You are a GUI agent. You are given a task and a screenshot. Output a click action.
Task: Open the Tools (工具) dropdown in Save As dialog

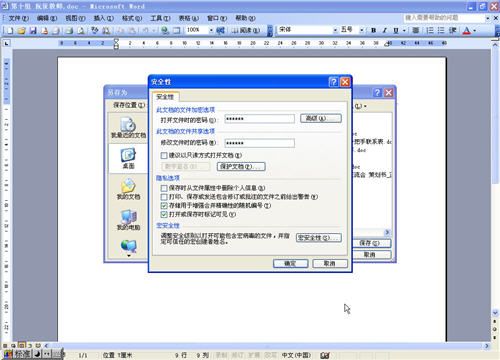pos(360,106)
